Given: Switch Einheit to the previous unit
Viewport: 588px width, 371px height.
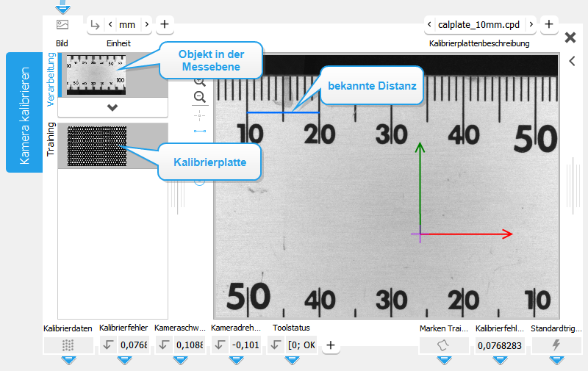Looking at the screenshot, I should 110,25.
